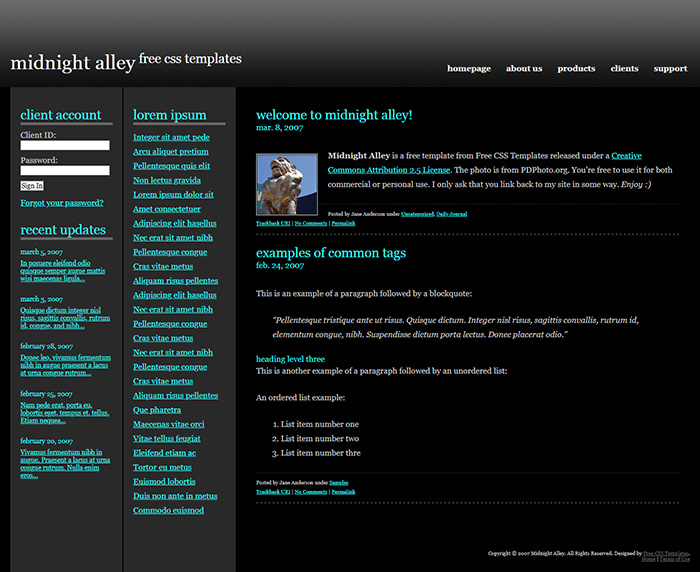Screen dimensions: 700x572
Task: Open the Que pharetra link
Action: 157,409
